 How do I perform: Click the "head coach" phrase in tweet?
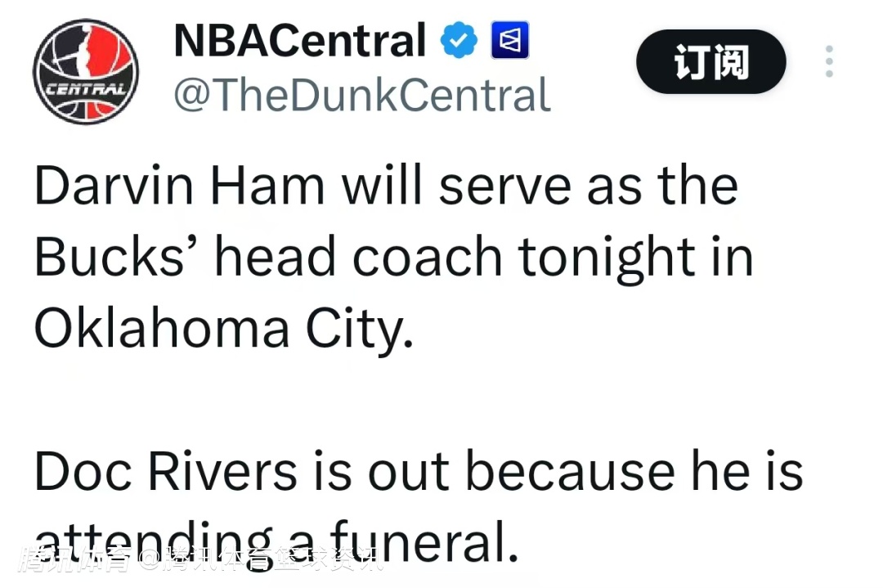(358, 256)
